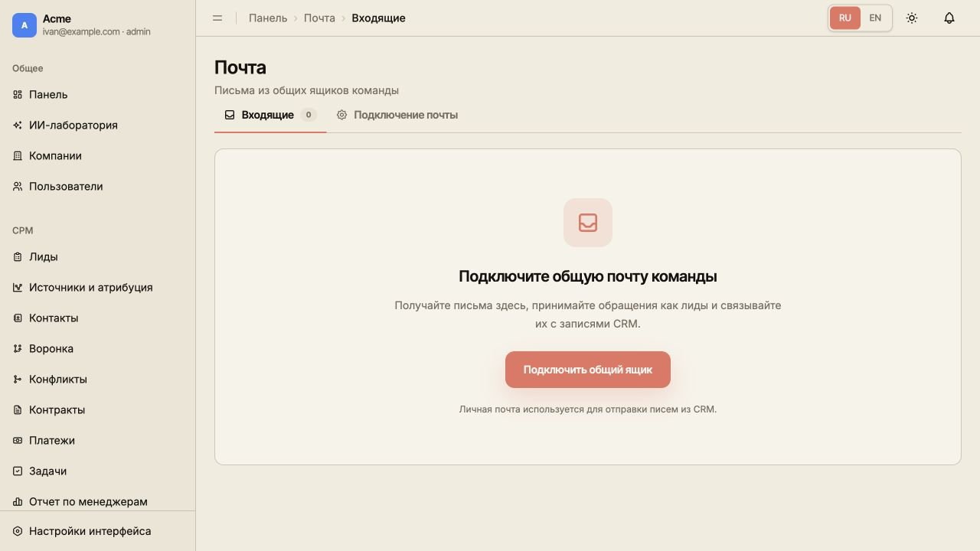Click the Acme workspace avatar icon
Viewport: 980px width, 551px height.
click(x=24, y=25)
